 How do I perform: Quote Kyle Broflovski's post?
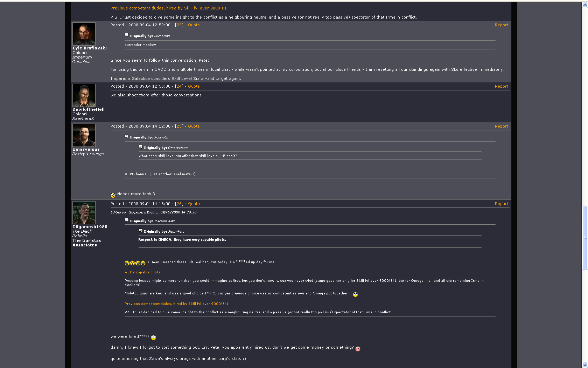click(x=194, y=25)
